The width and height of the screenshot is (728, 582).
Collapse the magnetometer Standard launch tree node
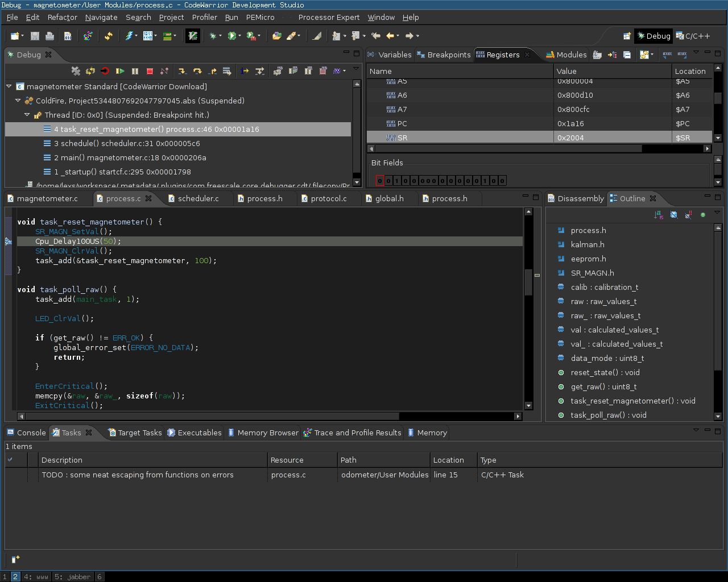click(x=9, y=86)
